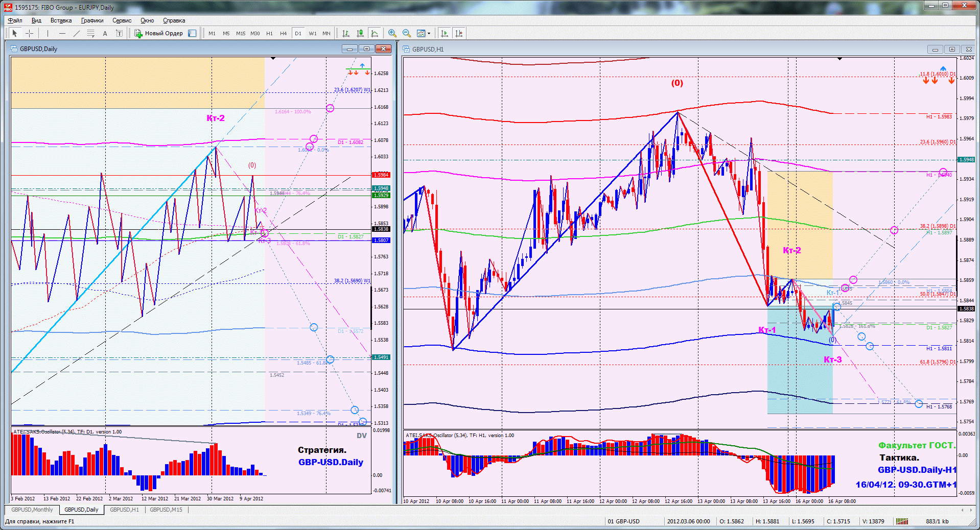Select the text label tool

pyautogui.click(x=119, y=33)
